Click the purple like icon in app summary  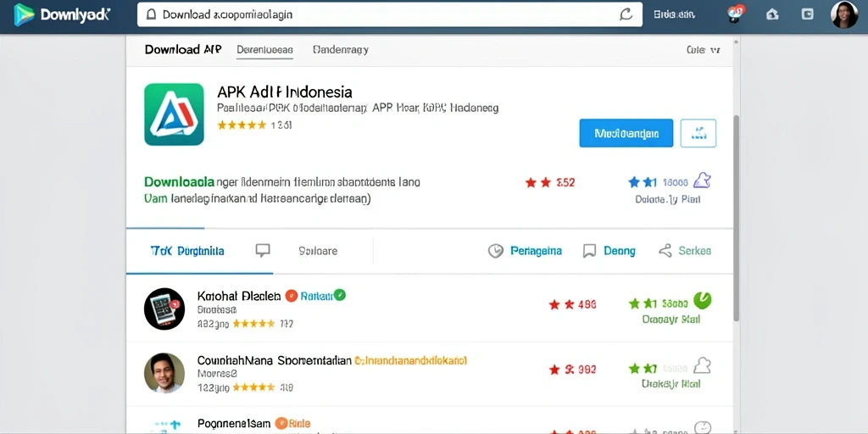click(702, 181)
